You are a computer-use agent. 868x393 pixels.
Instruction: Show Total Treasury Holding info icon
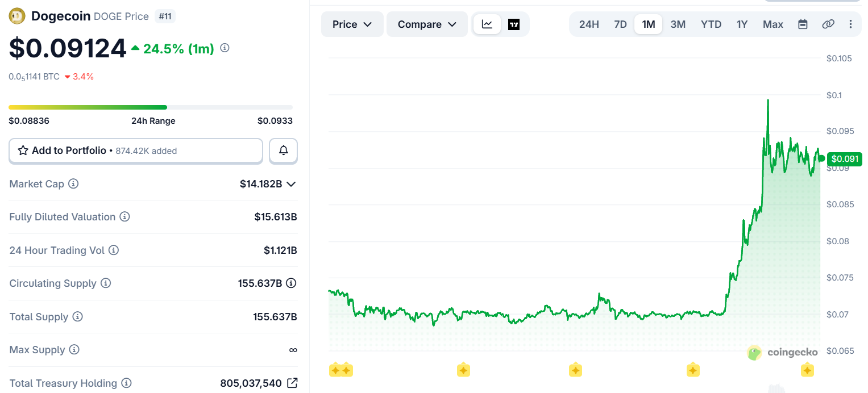[x=126, y=383]
